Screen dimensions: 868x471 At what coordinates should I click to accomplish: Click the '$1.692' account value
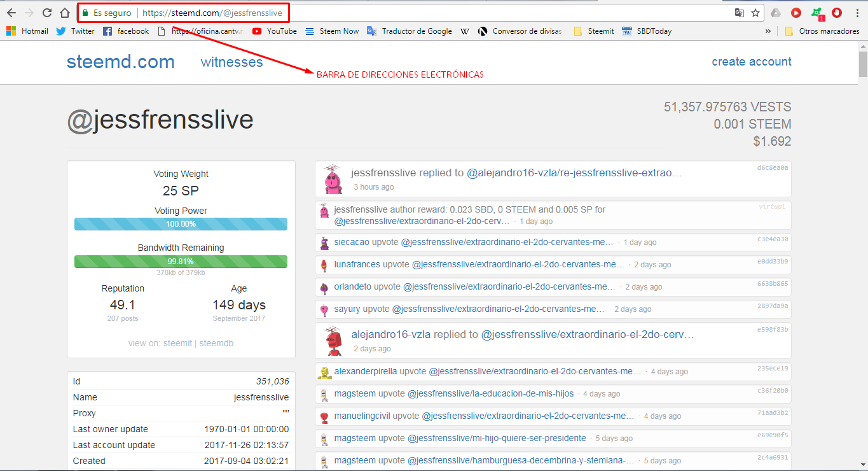point(772,141)
